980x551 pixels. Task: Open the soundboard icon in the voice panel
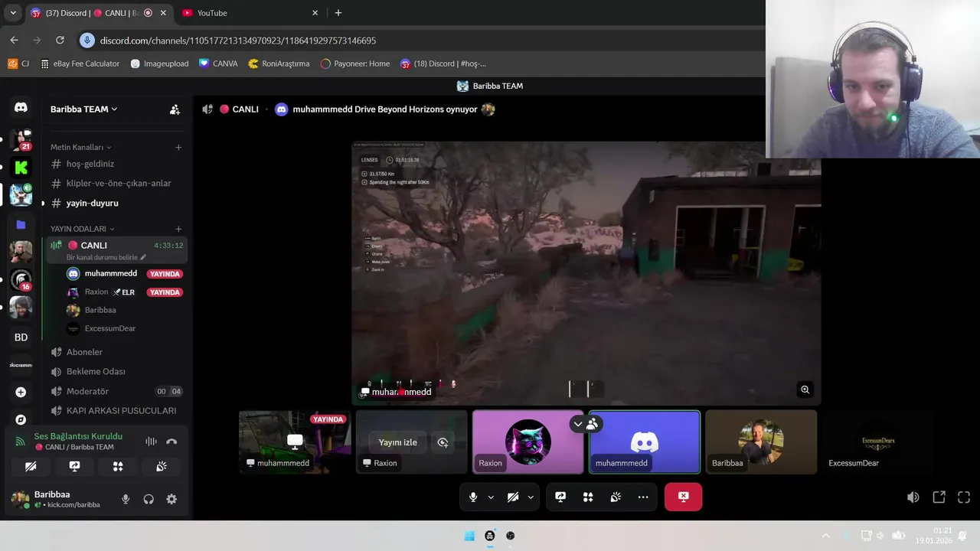coord(162,466)
